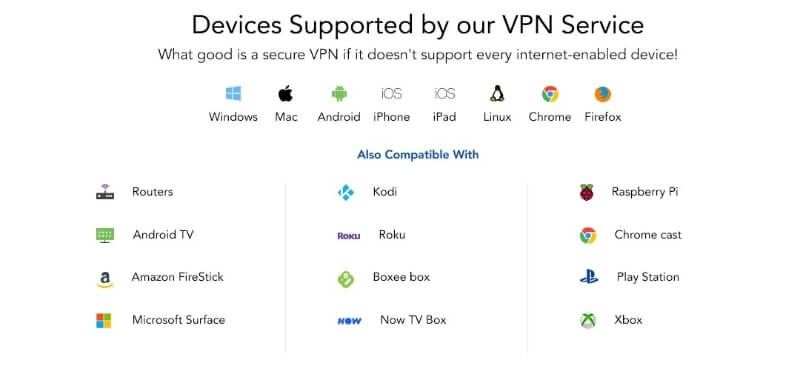Open the Microsoft Surface text link
Image resolution: width=800 pixels, height=388 pixels.
pyautogui.click(x=179, y=320)
